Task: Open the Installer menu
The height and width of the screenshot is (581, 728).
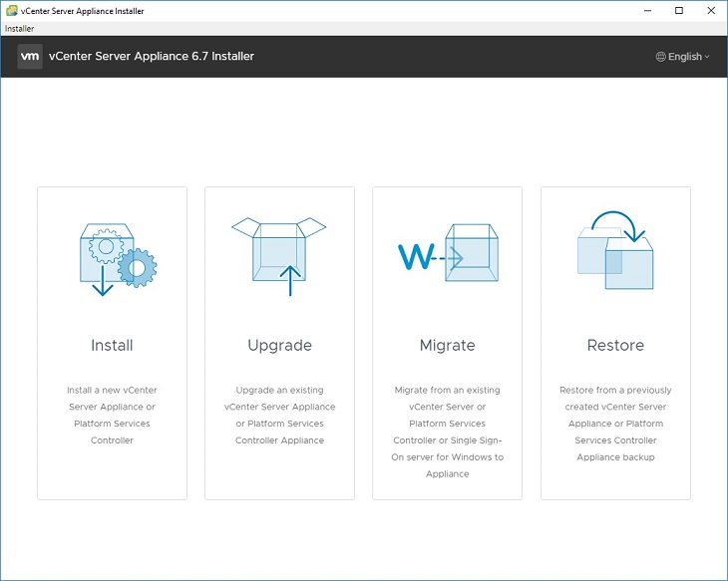Action: click(x=19, y=28)
